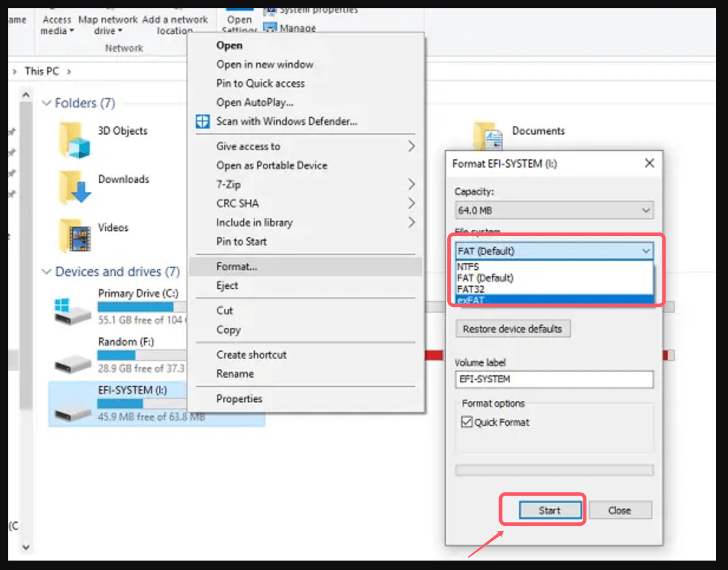Choose Format... from the context menu
This screenshot has height=570, width=728.
[236, 266]
